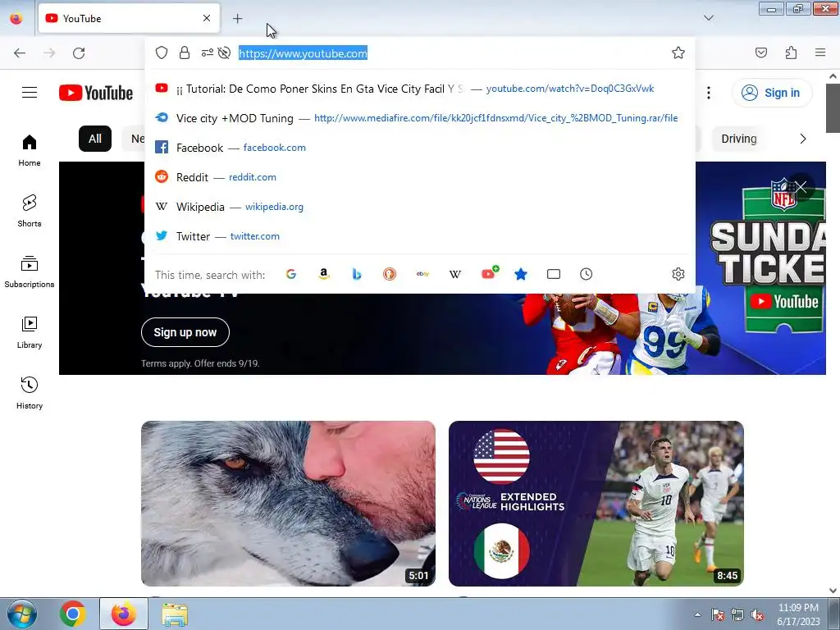The height and width of the screenshot is (630, 840).
Task: Open the Windows Start button
Action: pos(22,614)
